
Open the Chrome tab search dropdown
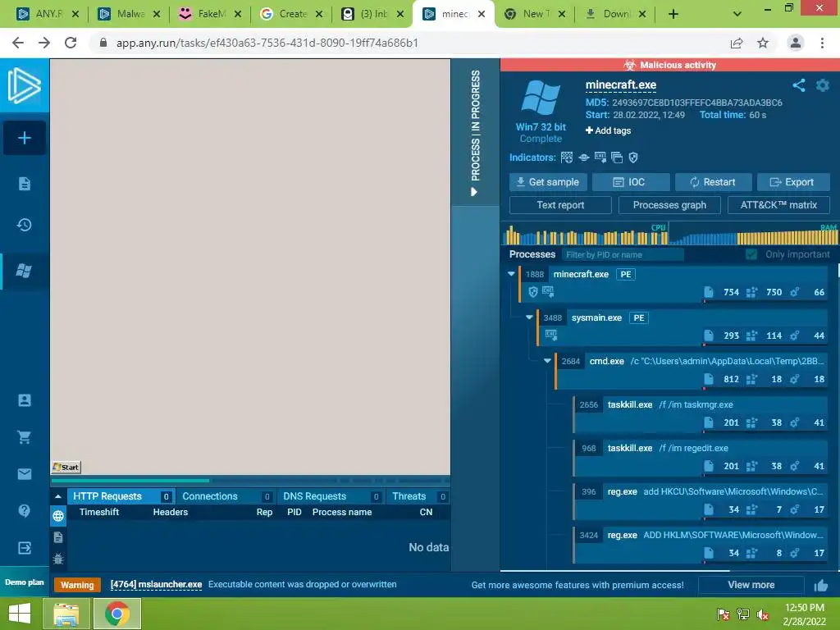(x=737, y=14)
